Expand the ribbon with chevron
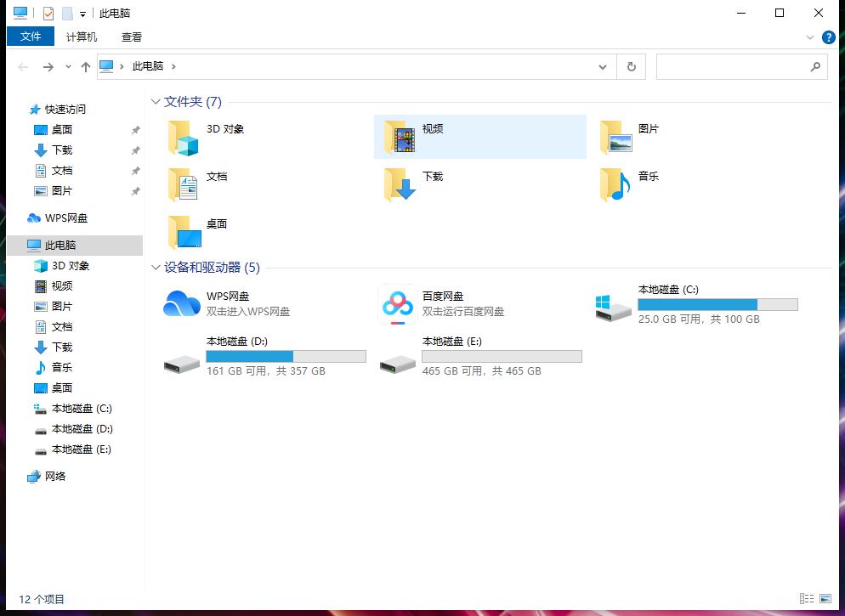The image size is (845, 616). [809, 37]
